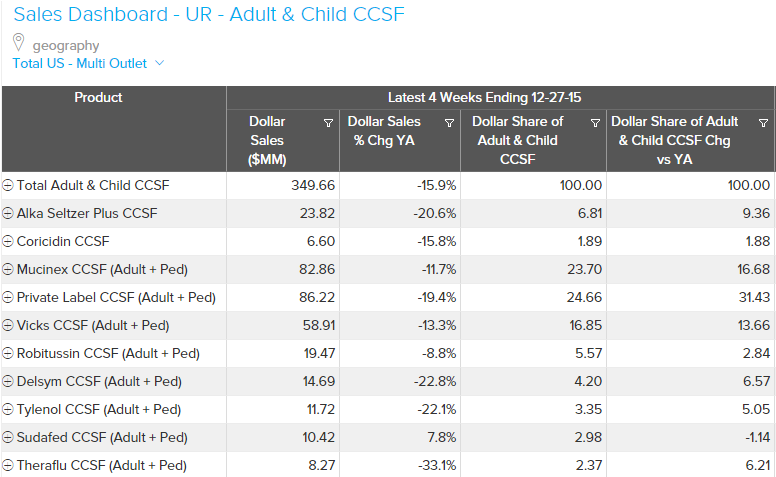
Task: Click the geography location pin icon
Action: [19, 42]
